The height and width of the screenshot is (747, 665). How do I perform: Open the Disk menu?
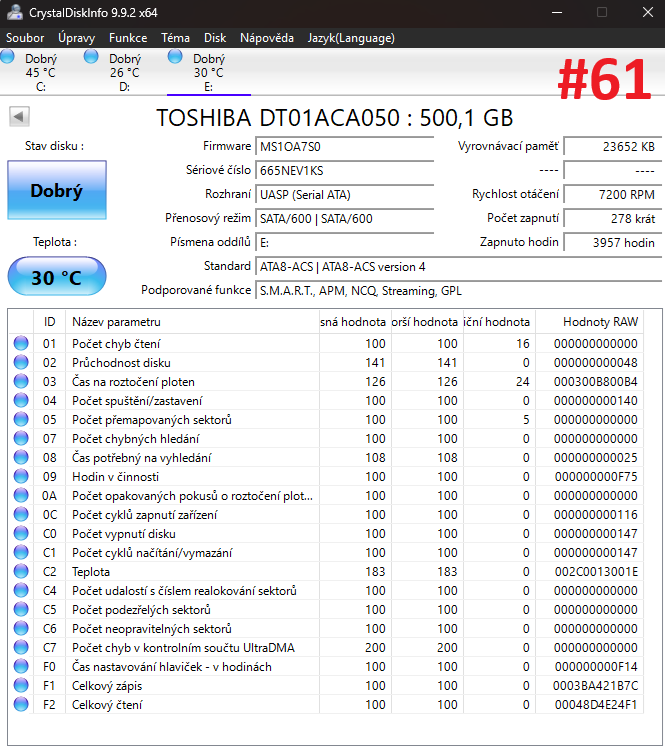pyautogui.click(x=215, y=38)
